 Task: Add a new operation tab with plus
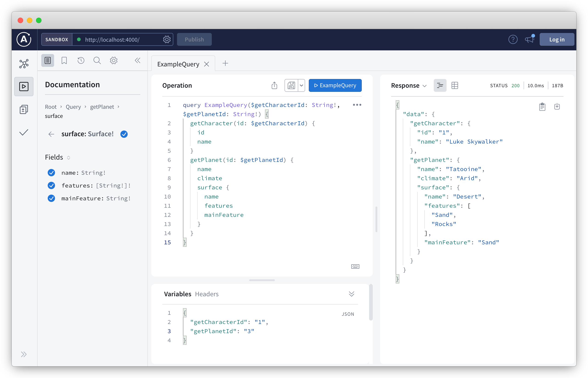(225, 64)
